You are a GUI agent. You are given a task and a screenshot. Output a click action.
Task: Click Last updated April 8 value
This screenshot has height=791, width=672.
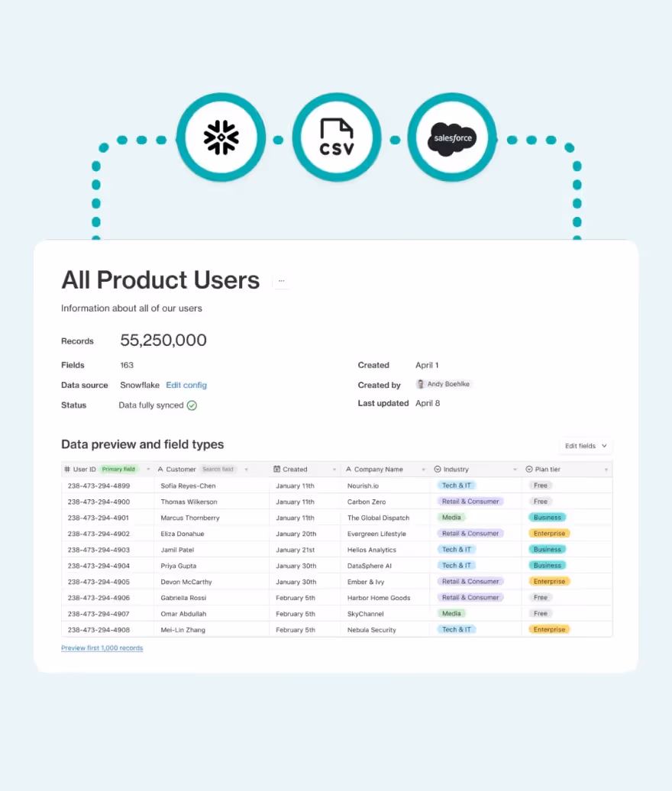428,403
